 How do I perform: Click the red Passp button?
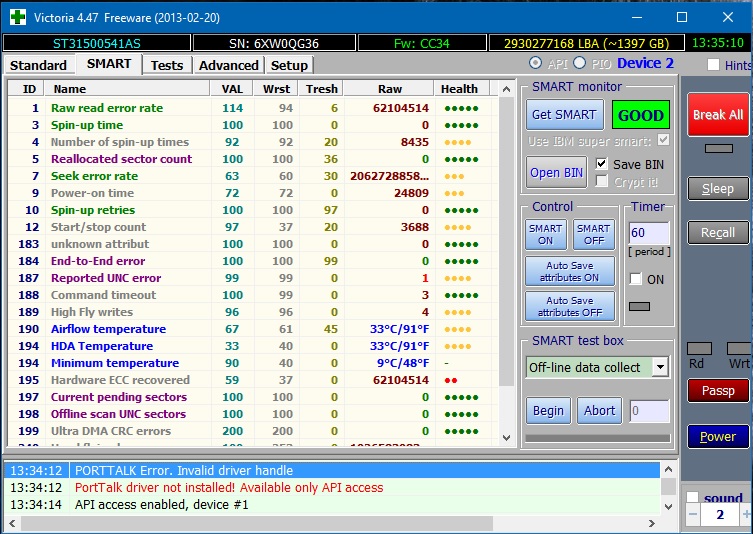717,391
